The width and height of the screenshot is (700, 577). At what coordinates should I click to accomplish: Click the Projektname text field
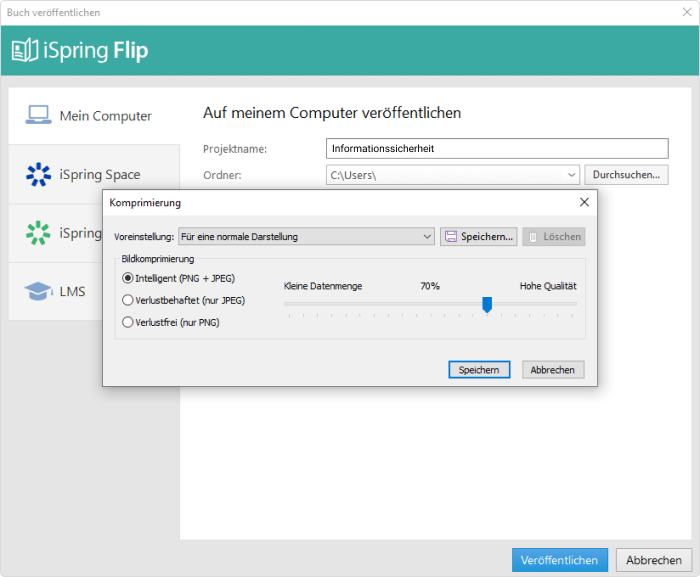pyautogui.click(x=497, y=148)
